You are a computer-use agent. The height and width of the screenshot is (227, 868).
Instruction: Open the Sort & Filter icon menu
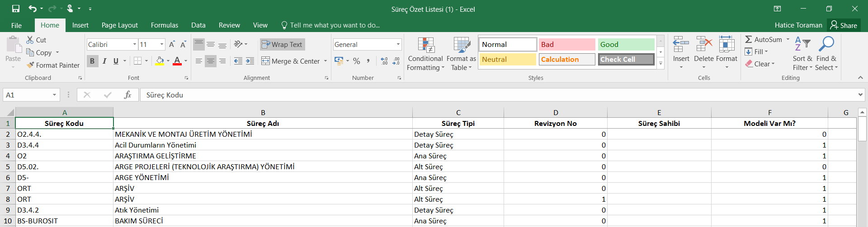pos(802,44)
